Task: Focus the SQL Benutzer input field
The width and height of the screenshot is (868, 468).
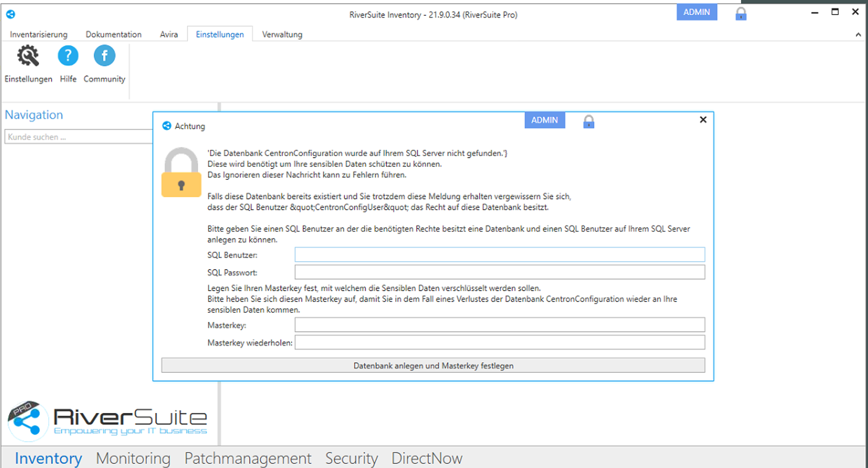Action: tap(500, 255)
